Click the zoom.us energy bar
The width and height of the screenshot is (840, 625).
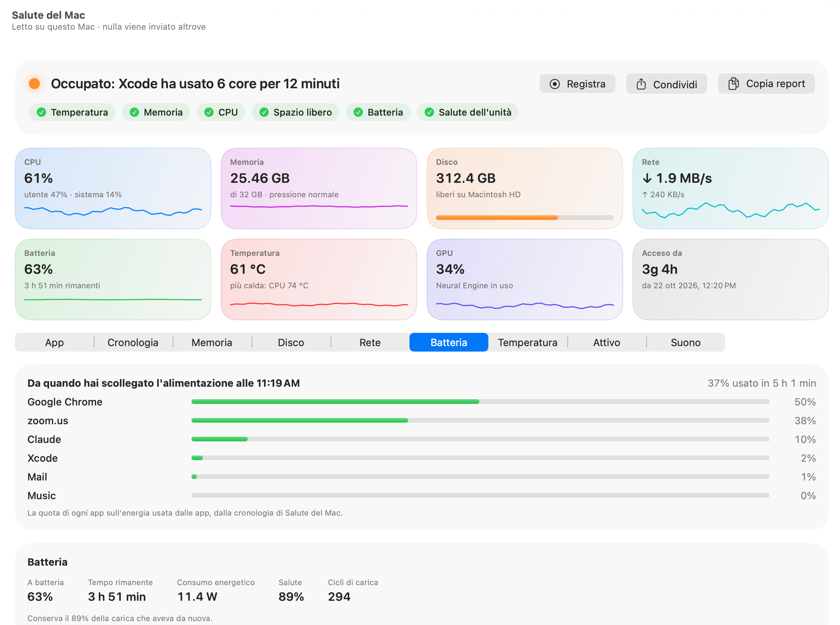pyautogui.click(x=481, y=420)
